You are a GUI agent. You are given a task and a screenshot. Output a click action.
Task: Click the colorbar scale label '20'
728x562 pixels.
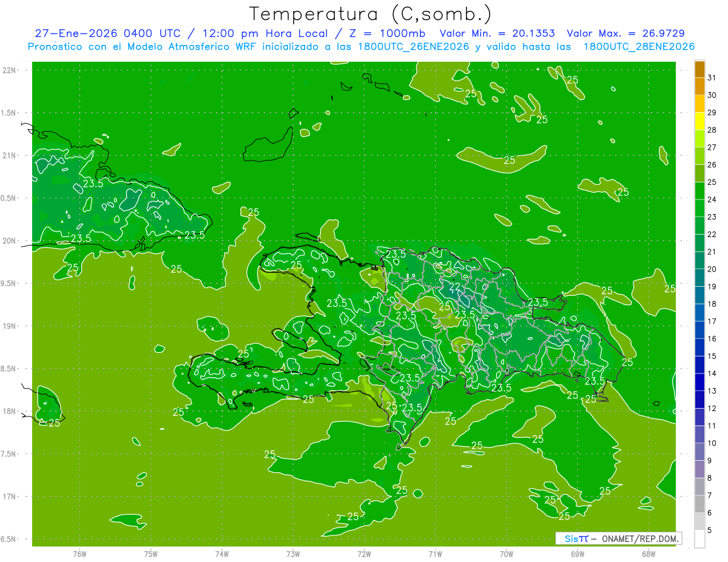click(712, 269)
